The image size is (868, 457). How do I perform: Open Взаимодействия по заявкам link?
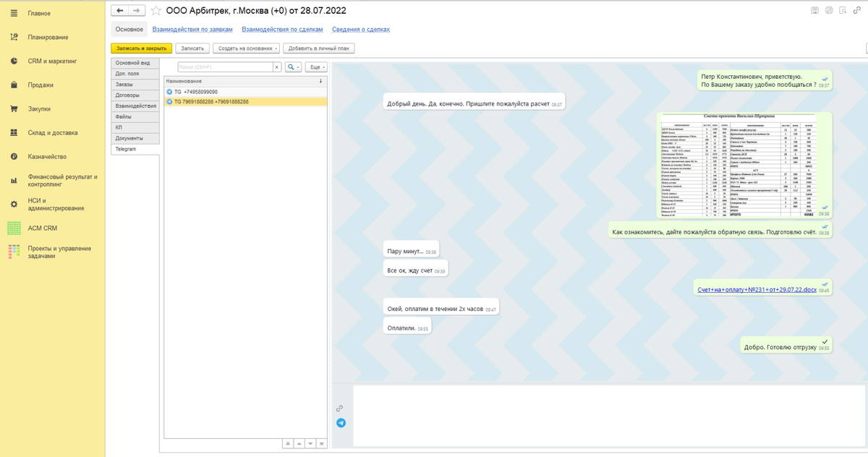tap(192, 30)
